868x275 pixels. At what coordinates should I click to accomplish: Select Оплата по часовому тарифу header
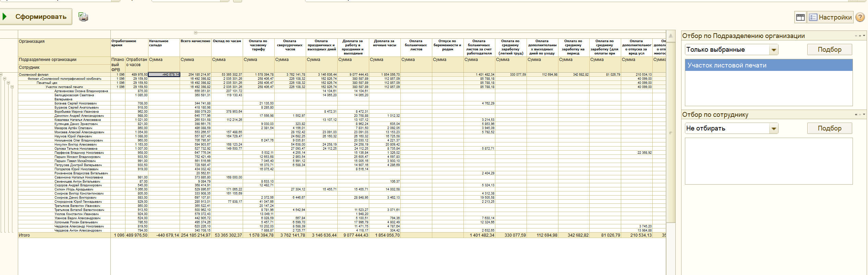click(x=258, y=48)
